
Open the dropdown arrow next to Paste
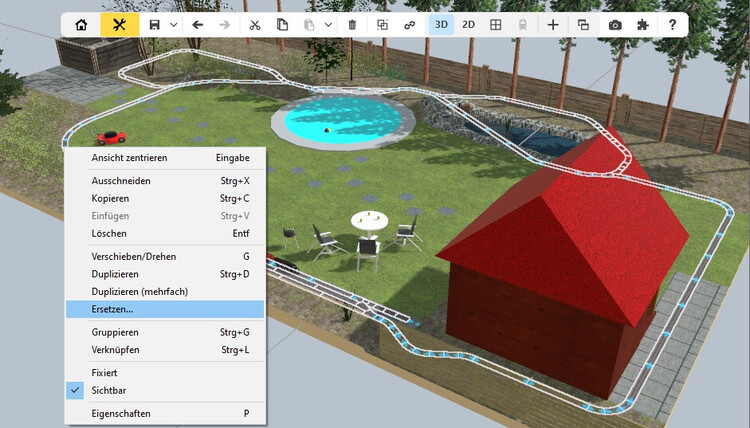329,25
